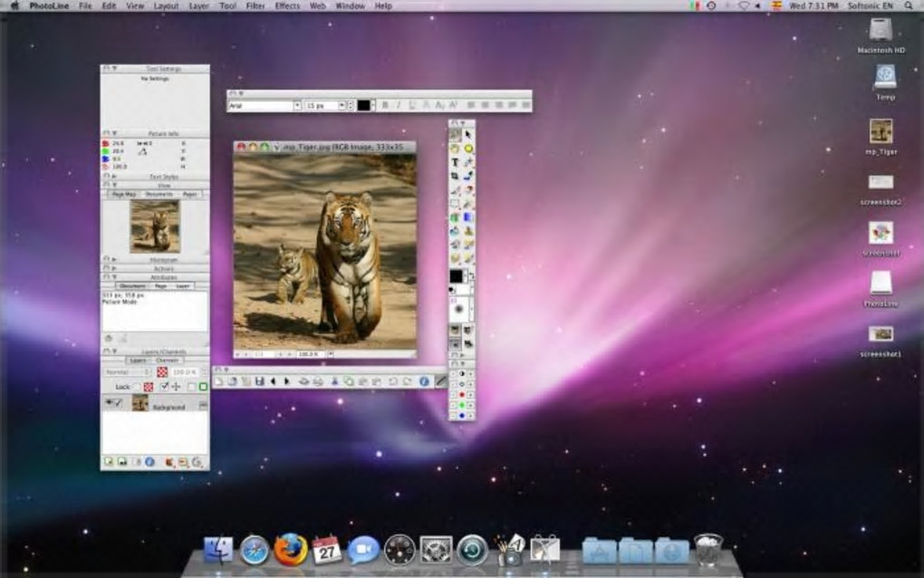
Task: Toggle visibility eye of Background layer
Action: coord(110,402)
